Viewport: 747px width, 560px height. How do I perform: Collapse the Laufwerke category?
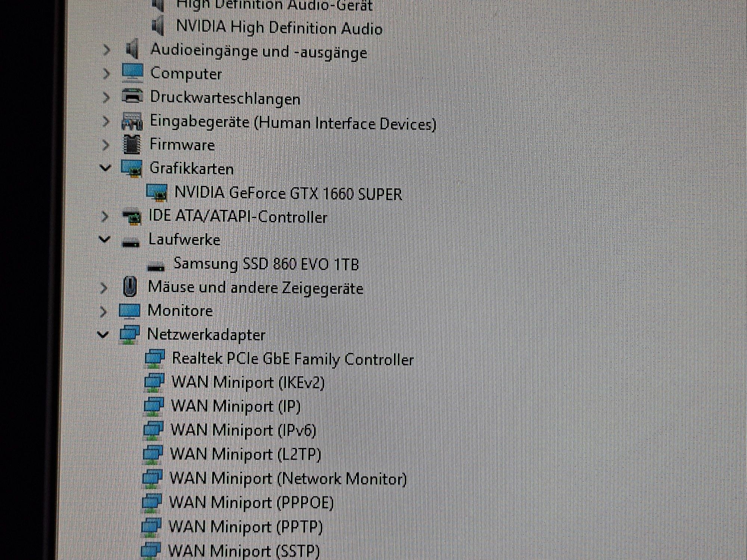[105, 239]
